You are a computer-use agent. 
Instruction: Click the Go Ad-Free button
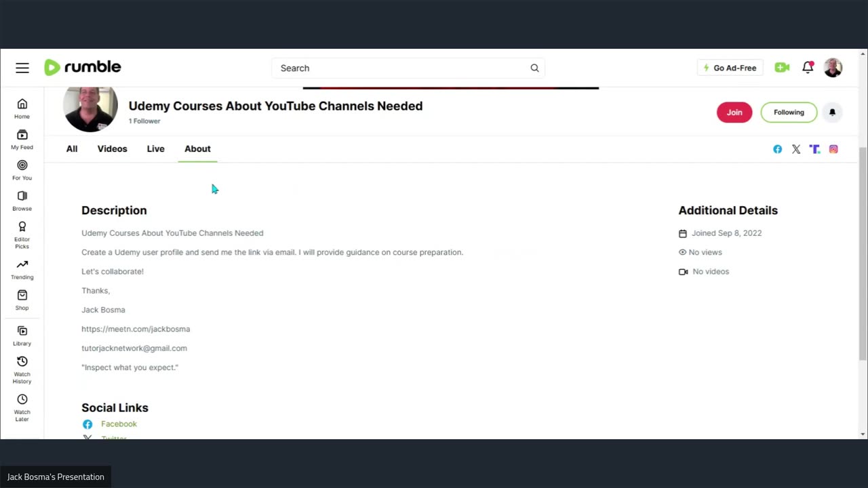730,68
